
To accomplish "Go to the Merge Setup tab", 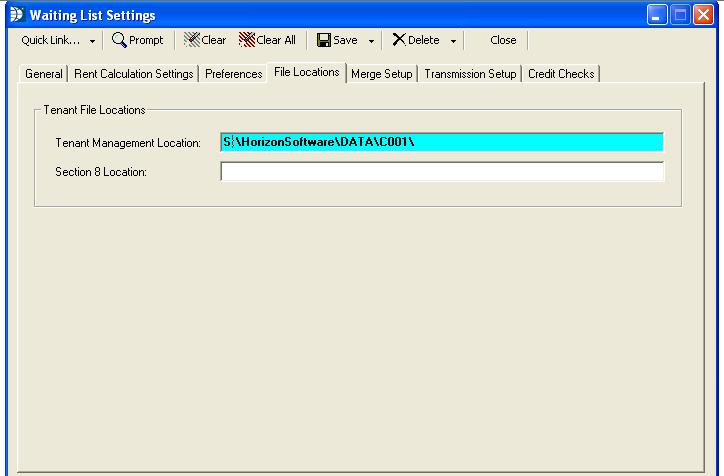I will [381, 74].
